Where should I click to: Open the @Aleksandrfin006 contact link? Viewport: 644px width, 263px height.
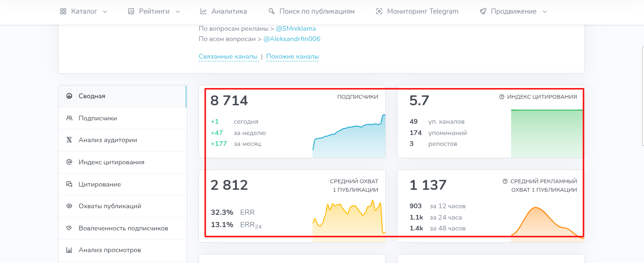point(292,39)
